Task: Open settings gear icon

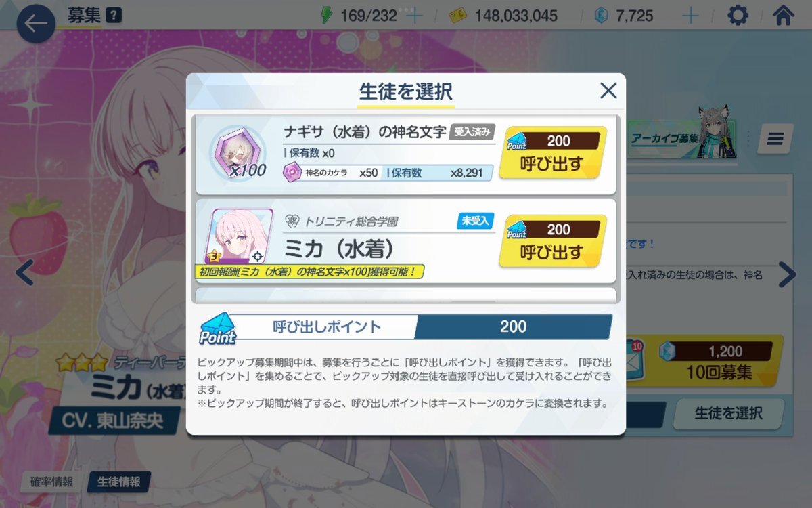Action: 738,16
